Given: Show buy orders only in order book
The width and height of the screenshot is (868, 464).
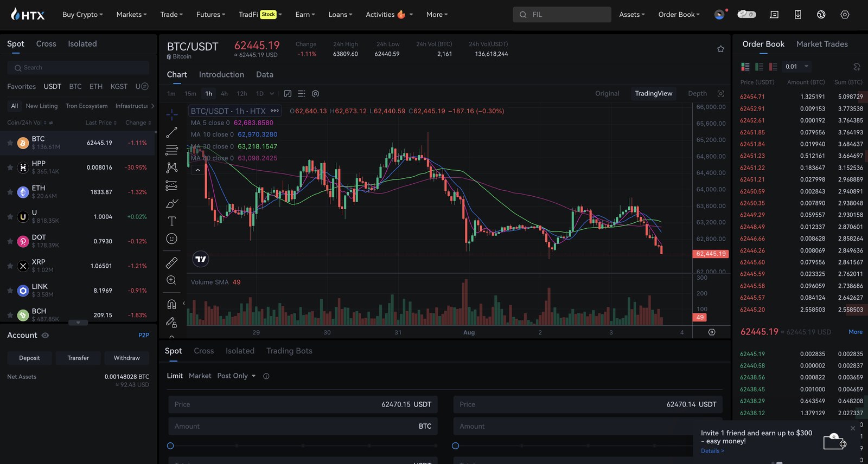Looking at the screenshot, I should pyautogui.click(x=759, y=67).
